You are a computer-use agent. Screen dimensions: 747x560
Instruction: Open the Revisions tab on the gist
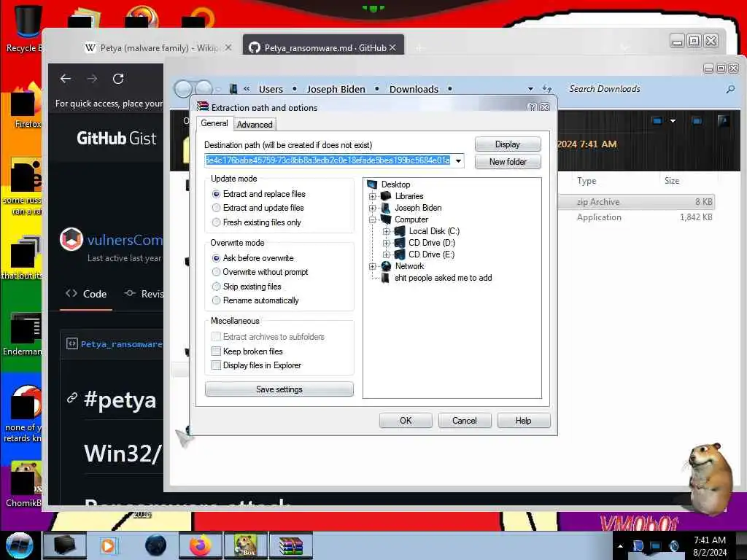(144, 294)
